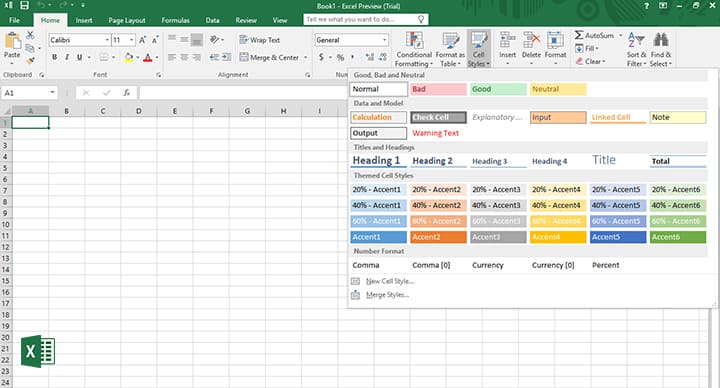The image size is (720, 388).
Task: Switch to the Data tab
Action: click(x=212, y=20)
